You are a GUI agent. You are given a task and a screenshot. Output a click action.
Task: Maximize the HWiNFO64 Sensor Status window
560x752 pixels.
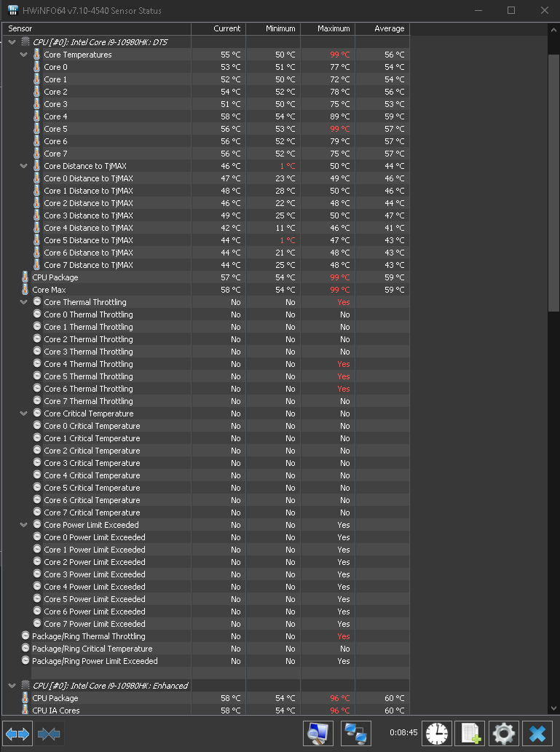[511, 10]
